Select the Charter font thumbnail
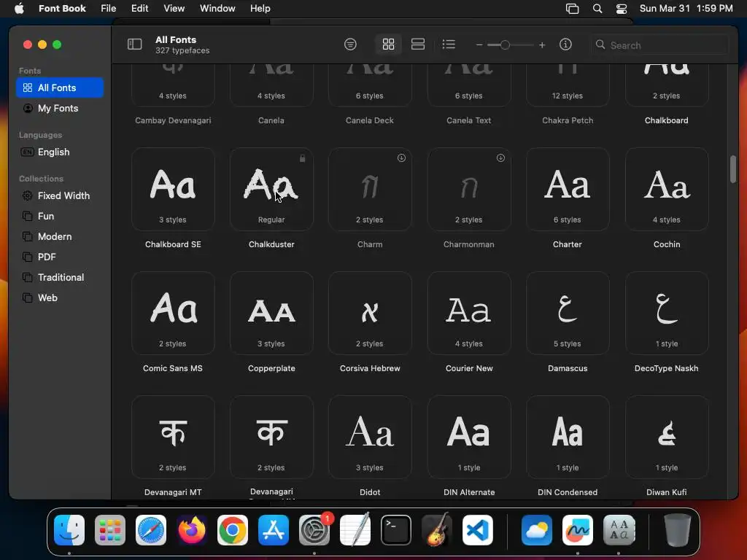This screenshot has width=747, height=560. tap(568, 189)
